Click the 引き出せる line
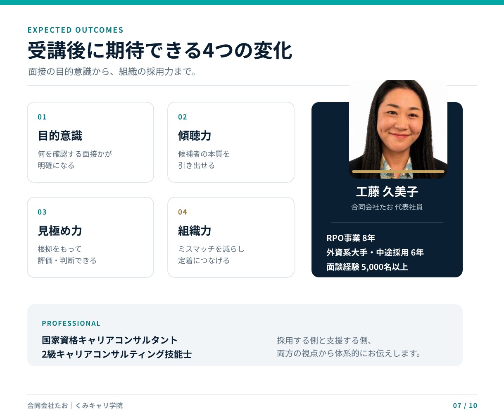 pyautogui.click(x=196, y=165)
